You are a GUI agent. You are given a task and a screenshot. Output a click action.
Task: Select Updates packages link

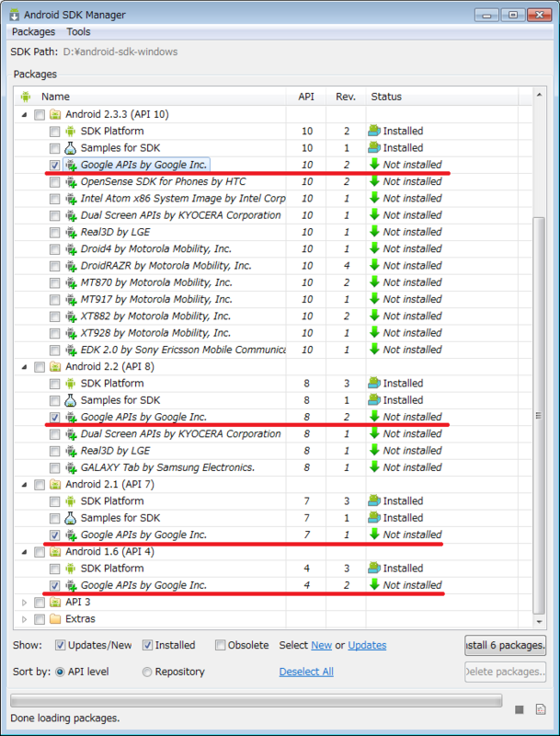tap(367, 646)
